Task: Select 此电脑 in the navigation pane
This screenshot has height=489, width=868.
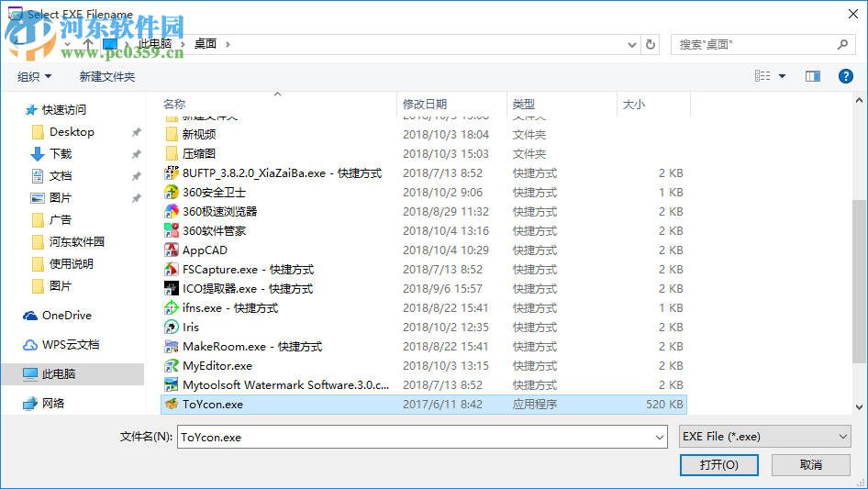Action: [72, 373]
